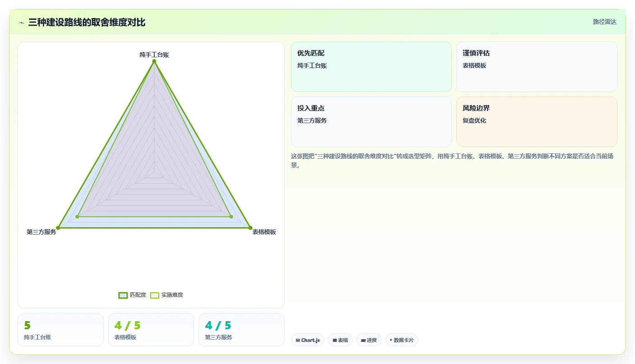Click the 实施难度 legend color box
The width and height of the screenshot is (635, 364).
[x=155, y=295]
